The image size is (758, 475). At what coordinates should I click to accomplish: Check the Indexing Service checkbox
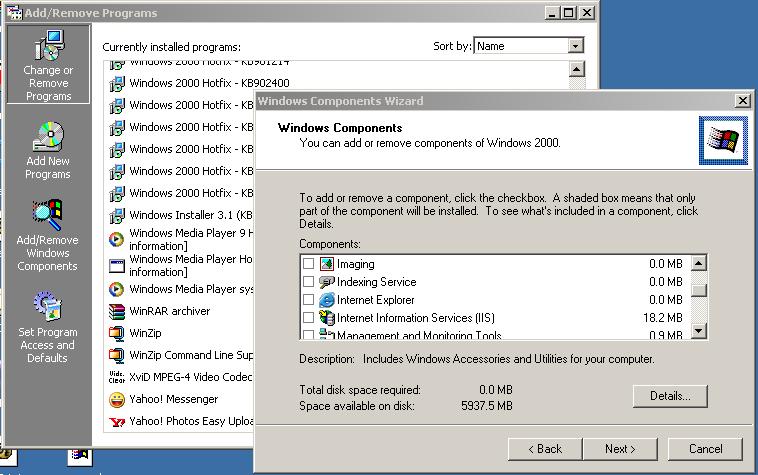pos(309,282)
